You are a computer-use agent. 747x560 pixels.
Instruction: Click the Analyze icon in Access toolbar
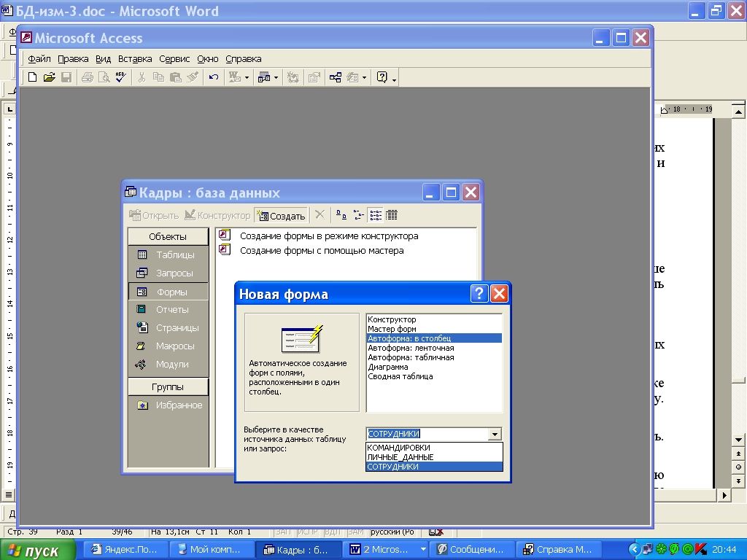tap(263, 77)
